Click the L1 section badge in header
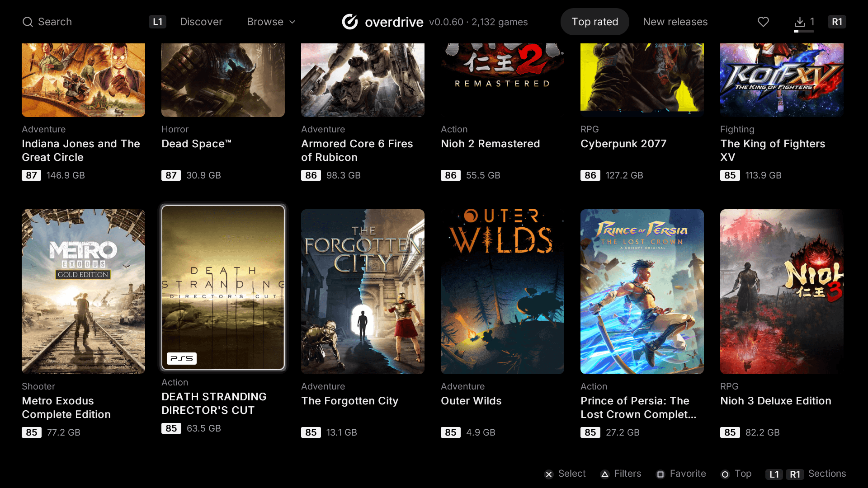 click(x=157, y=22)
